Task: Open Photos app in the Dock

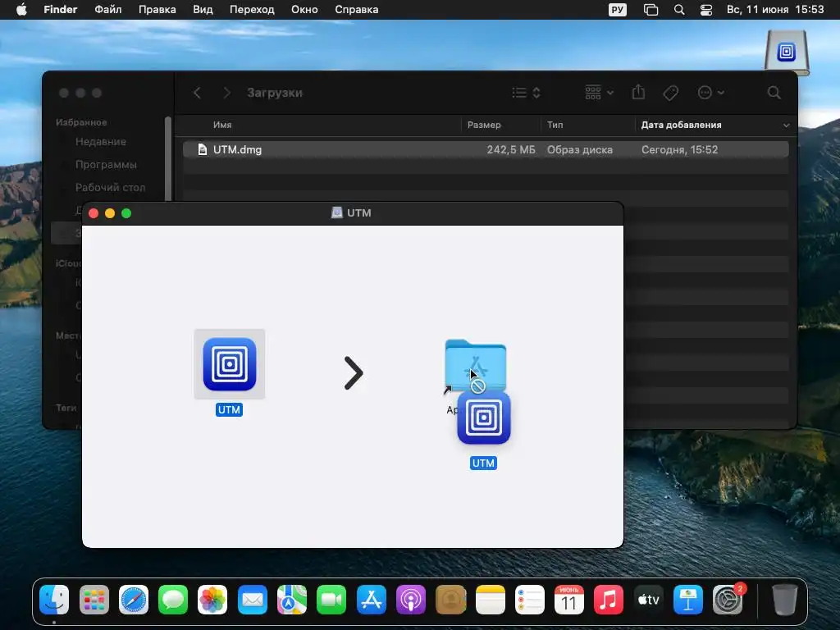Action: pos(212,600)
